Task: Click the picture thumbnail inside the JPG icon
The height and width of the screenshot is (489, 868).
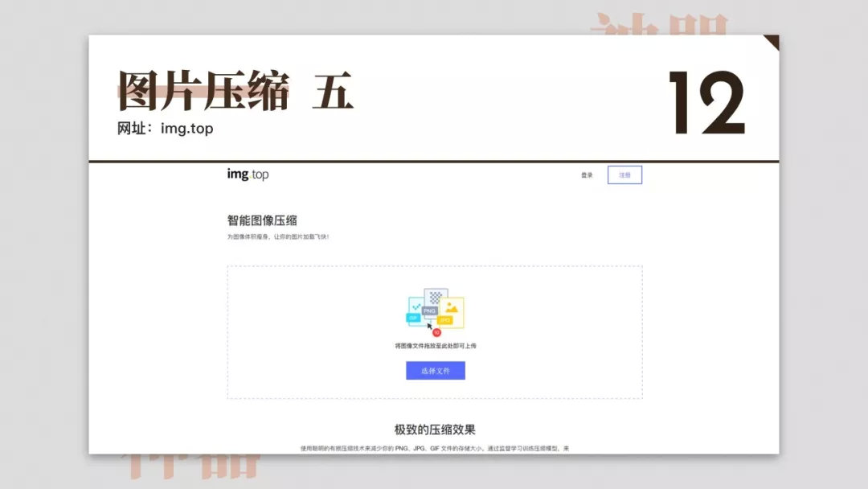Action: click(x=452, y=307)
